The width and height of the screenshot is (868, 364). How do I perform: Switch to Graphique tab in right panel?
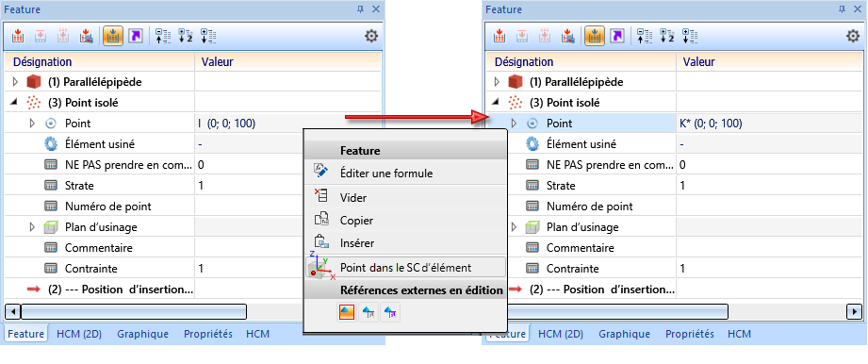point(625,334)
